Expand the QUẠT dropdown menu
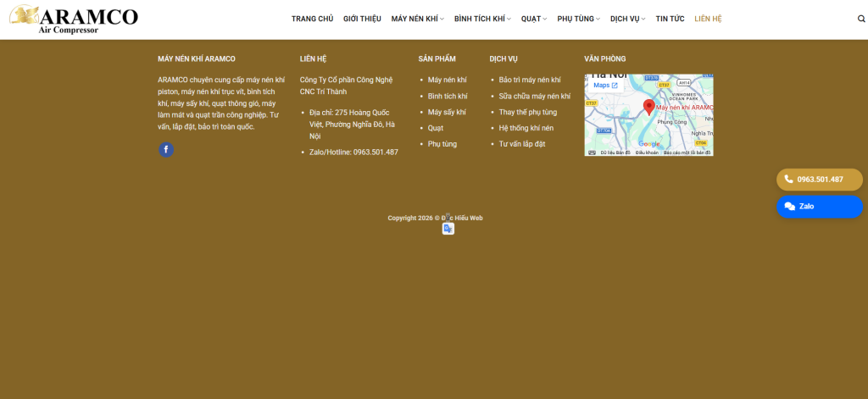The height and width of the screenshot is (399, 868). [534, 19]
